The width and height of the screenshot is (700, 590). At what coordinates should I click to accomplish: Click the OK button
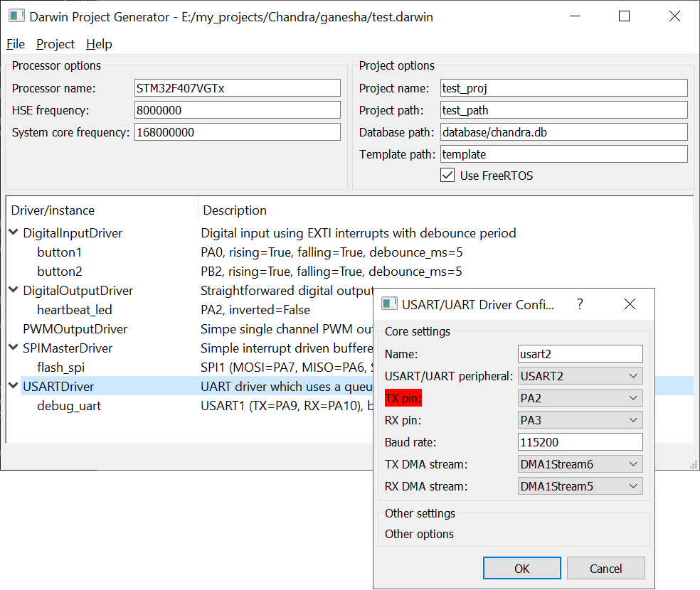coord(521,568)
